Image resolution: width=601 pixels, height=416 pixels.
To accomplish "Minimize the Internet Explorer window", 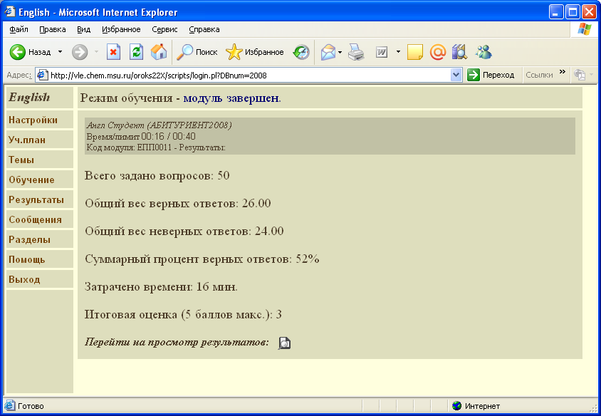I will point(556,12).
